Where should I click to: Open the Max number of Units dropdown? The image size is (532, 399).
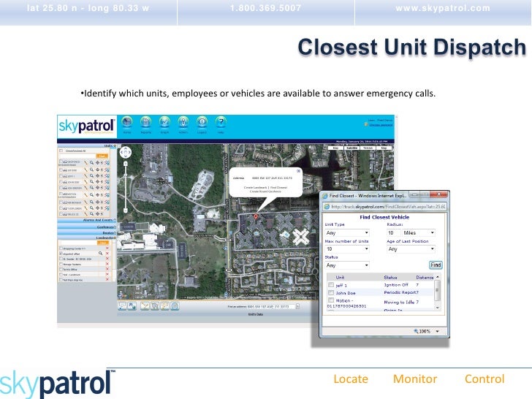click(347, 249)
